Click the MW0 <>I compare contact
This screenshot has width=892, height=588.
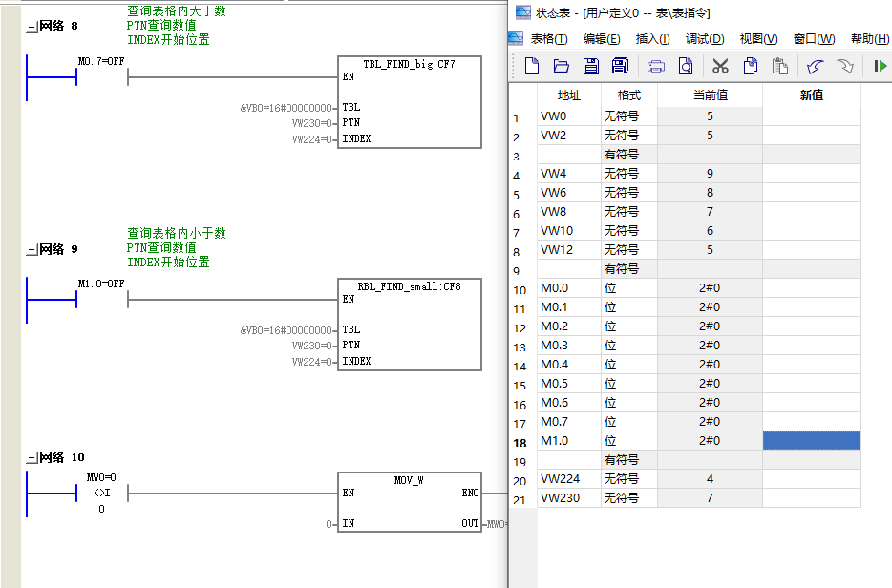[x=102, y=493]
